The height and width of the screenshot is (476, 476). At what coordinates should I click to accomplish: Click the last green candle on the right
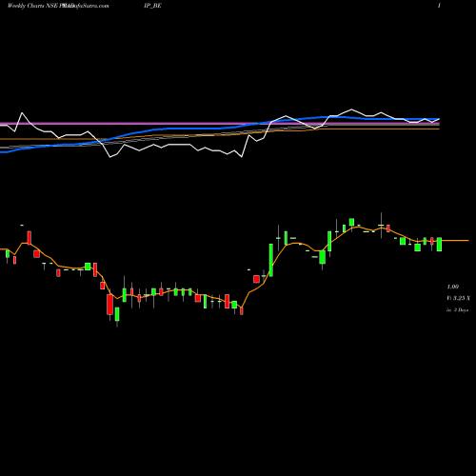(x=439, y=245)
